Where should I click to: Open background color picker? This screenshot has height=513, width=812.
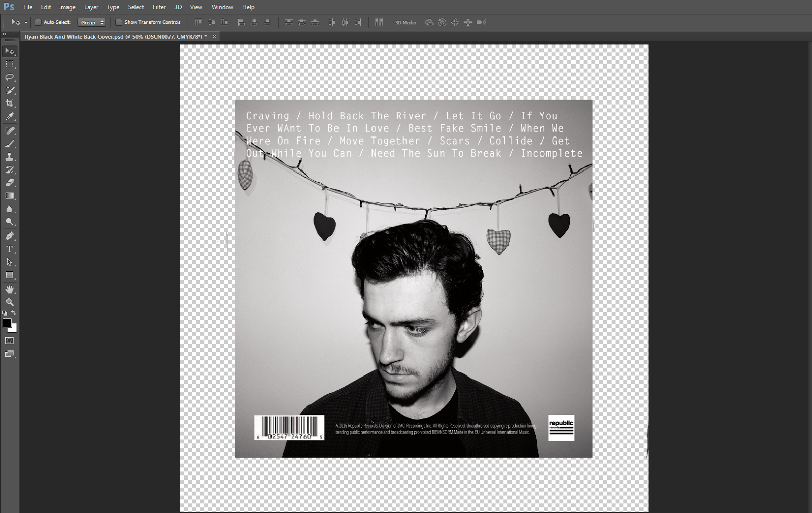[14, 329]
